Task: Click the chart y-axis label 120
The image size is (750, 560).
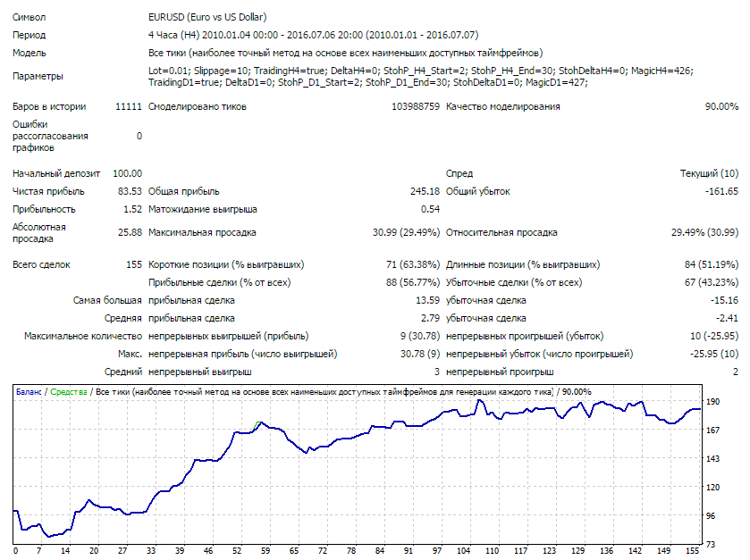Action: [x=712, y=488]
